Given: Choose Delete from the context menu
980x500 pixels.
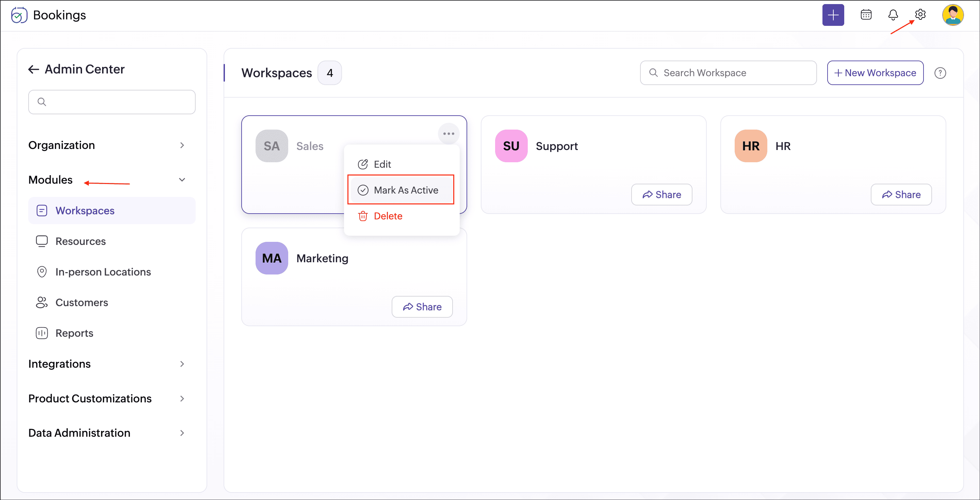Looking at the screenshot, I should (x=402, y=216).
